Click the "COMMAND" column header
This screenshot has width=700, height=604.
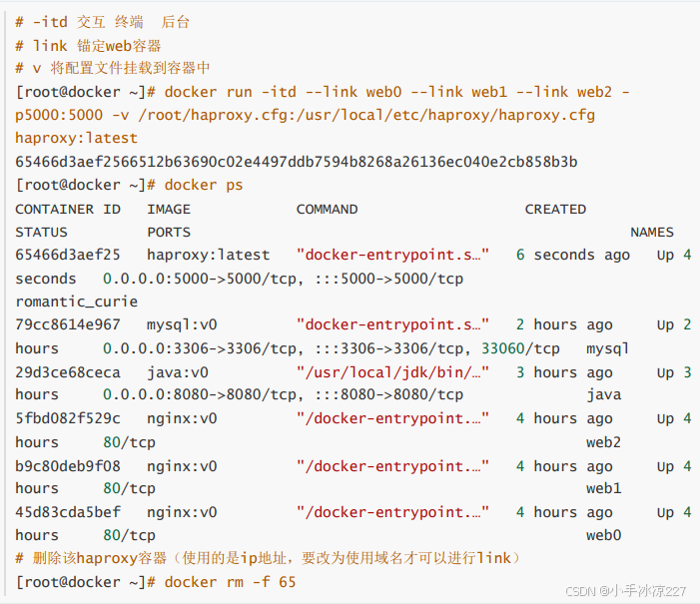(328, 209)
